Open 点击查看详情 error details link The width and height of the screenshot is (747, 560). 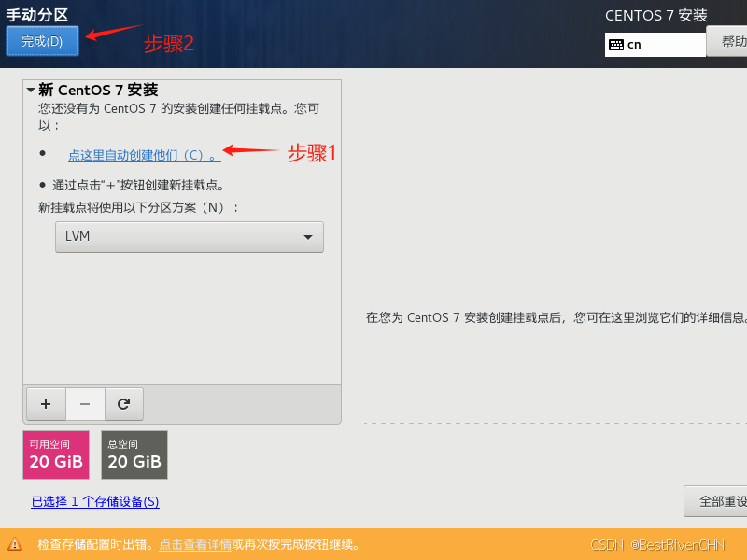pos(194,545)
